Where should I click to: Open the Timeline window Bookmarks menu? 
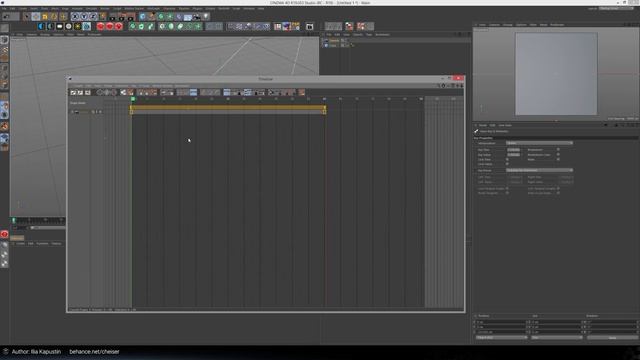(182, 86)
